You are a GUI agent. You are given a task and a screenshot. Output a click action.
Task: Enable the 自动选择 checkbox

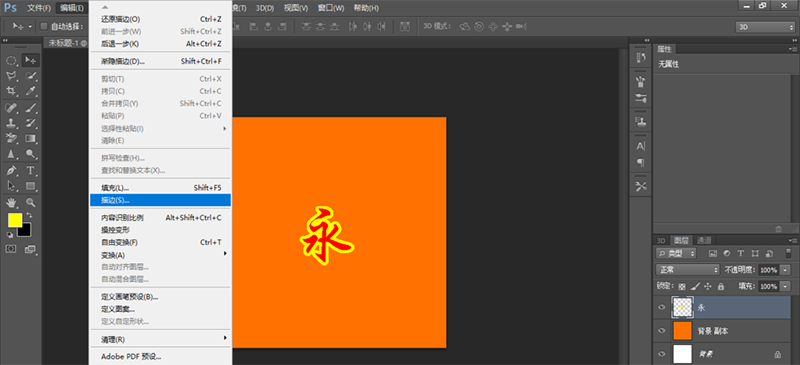tap(43, 26)
